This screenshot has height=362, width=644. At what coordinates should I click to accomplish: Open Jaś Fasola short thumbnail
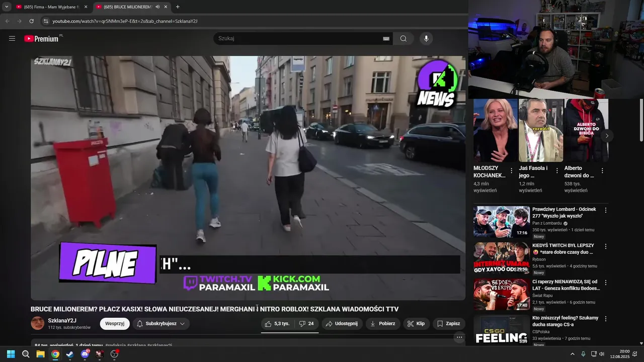point(541,130)
